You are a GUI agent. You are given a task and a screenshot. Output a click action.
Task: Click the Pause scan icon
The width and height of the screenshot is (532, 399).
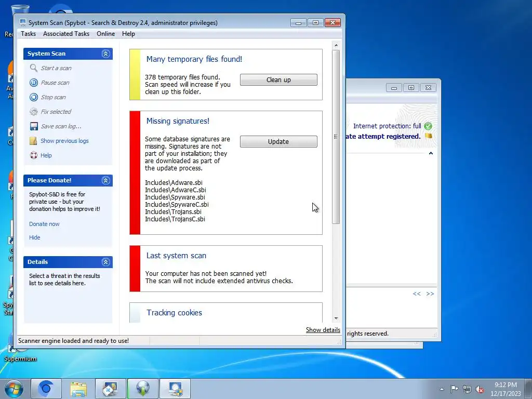point(34,83)
